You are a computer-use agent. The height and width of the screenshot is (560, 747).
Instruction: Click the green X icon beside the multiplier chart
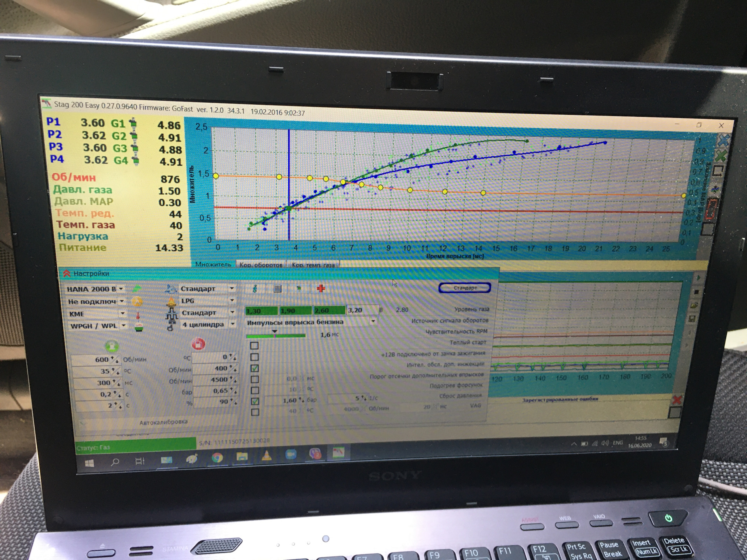(x=722, y=156)
